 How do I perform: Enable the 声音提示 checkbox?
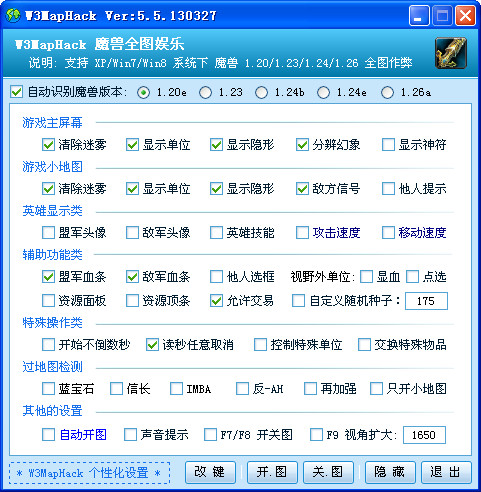130,435
